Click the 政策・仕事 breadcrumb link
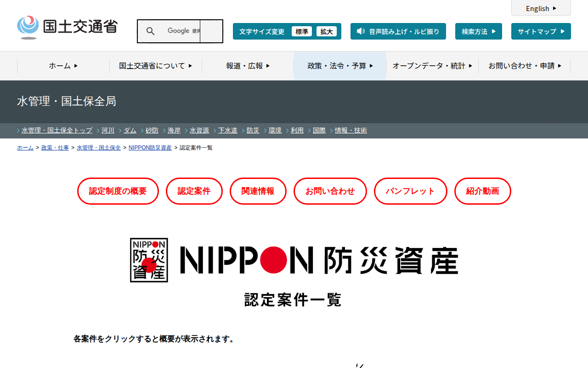The height and width of the screenshot is (368, 588). [x=55, y=148]
